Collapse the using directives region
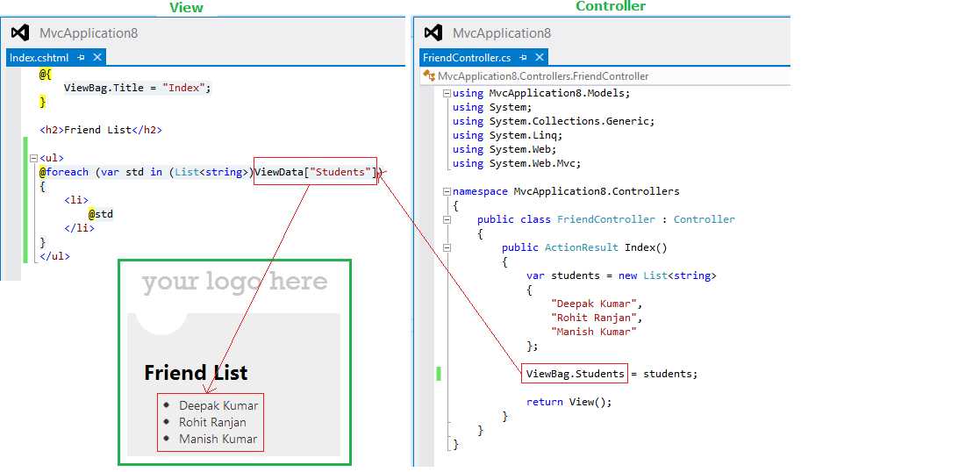The width and height of the screenshot is (980, 472). [447, 93]
